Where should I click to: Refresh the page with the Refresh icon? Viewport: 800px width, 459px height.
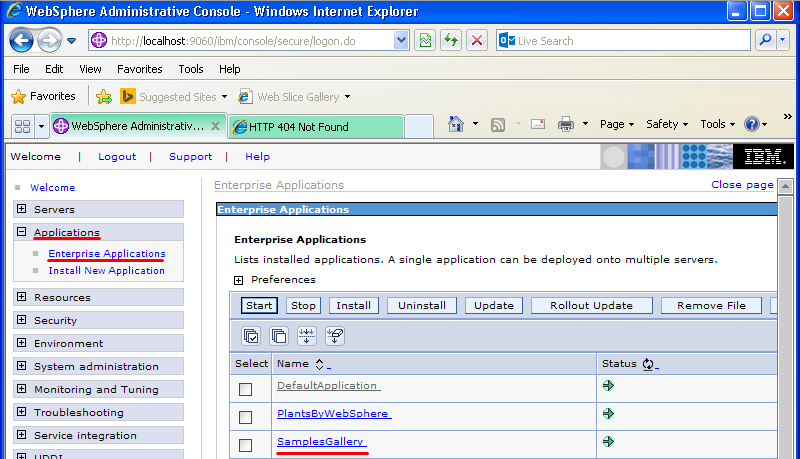pyautogui.click(x=451, y=41)
